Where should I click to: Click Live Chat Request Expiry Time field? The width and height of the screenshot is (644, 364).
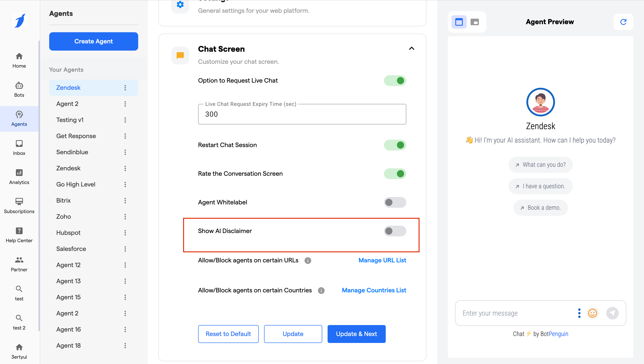point(302,114)
